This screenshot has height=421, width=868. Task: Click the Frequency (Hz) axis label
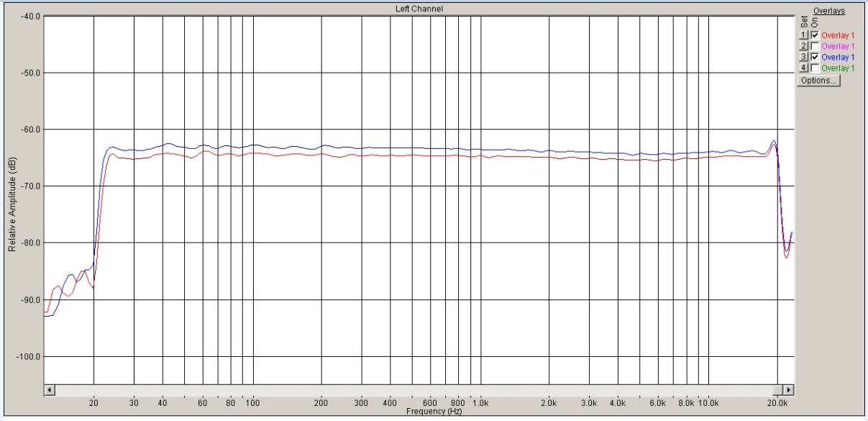434,412
